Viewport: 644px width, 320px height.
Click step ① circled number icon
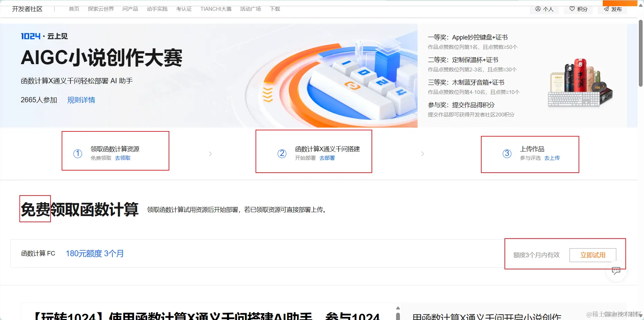tap(77, 153)
